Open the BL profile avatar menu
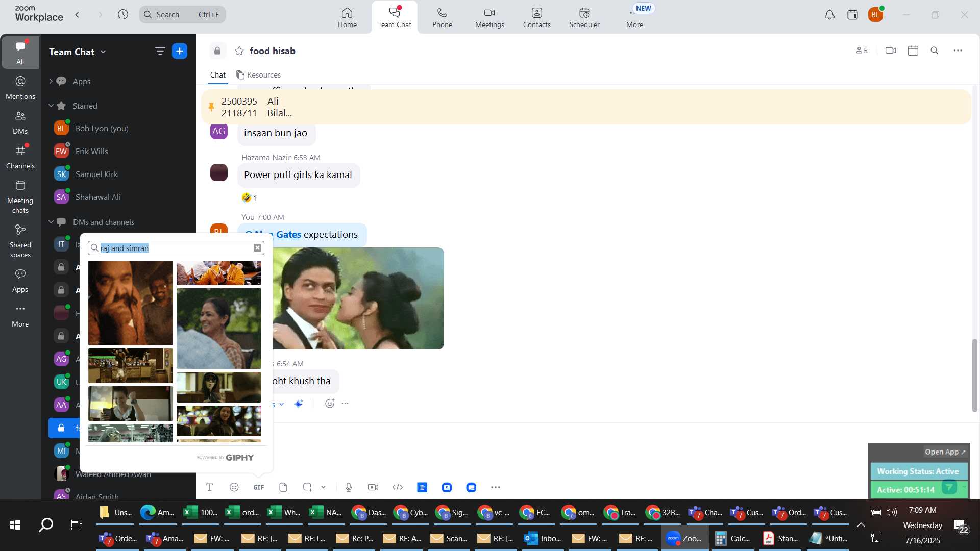The image size is (980, 551). coord(876,15)
